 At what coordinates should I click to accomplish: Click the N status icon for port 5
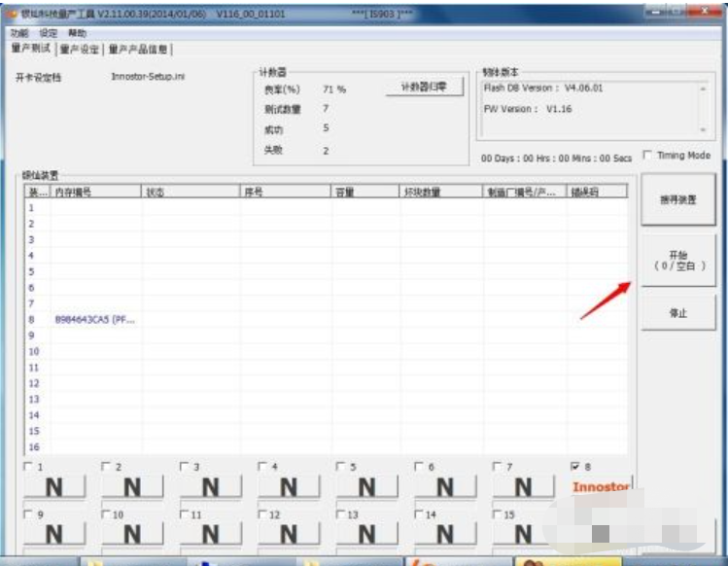click(x=366, y=487)
